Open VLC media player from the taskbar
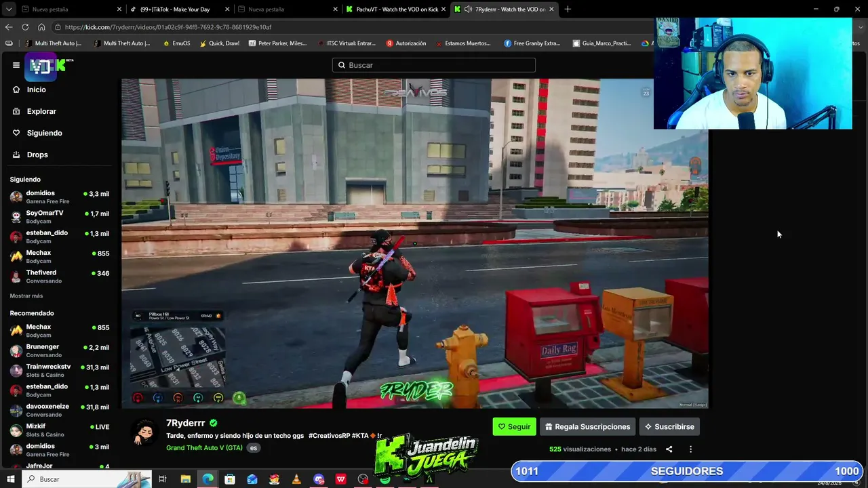This screenshot has height=488, width=868. click(x=296, y=479)
